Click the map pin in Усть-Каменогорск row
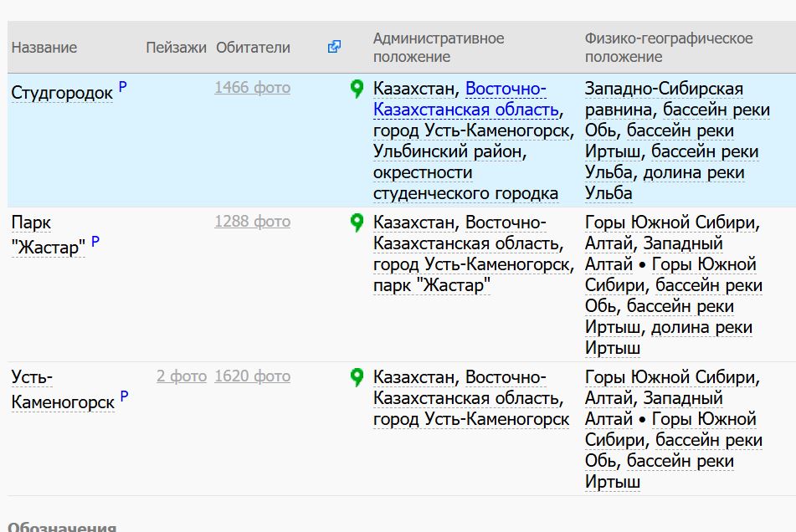This screenshot has height=532, width=796. point(357,377)
